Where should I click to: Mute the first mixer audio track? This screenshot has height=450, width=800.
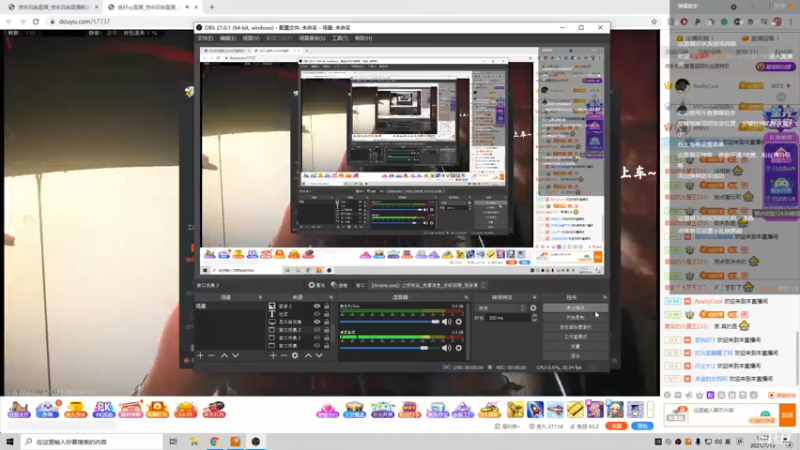coord(446,322)
